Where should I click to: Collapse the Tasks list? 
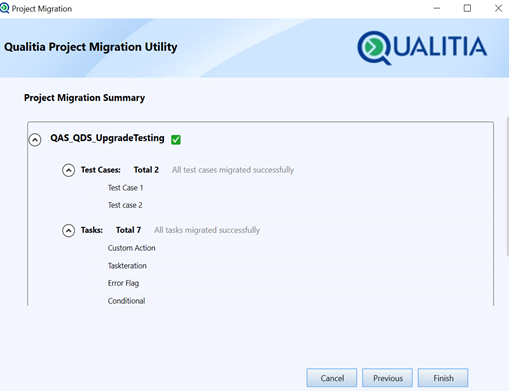coord(68,230)
